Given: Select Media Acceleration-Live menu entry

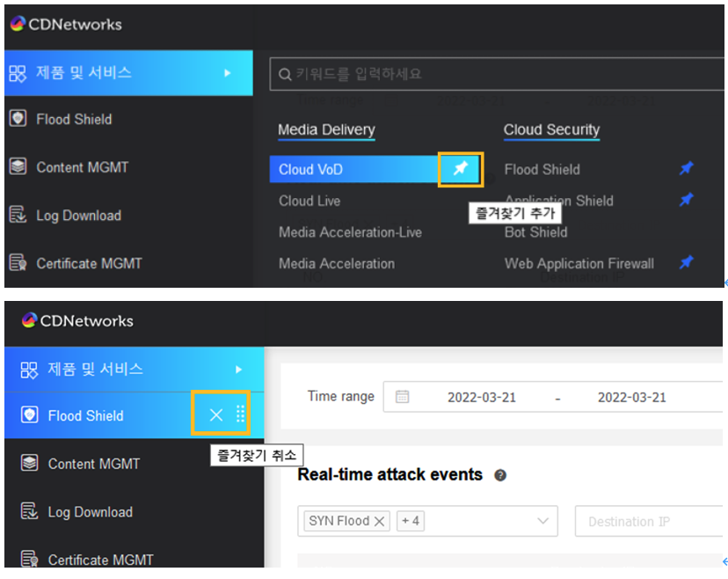Looking at the screenshot, I should point(350,232).
